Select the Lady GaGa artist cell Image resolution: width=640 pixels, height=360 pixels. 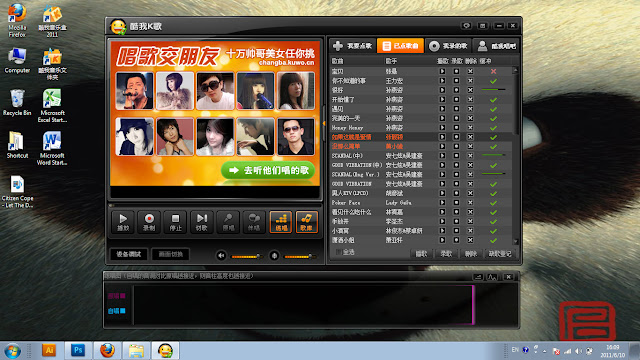(398, 203)
